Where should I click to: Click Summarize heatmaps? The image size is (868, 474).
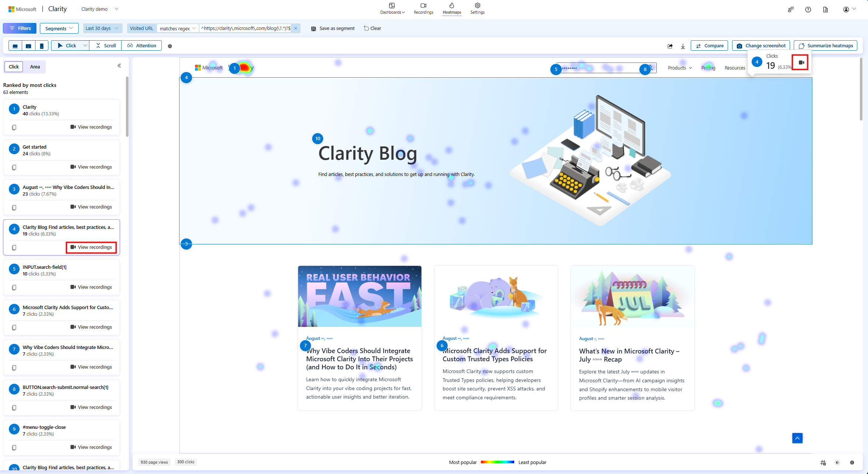click(826, 45)
